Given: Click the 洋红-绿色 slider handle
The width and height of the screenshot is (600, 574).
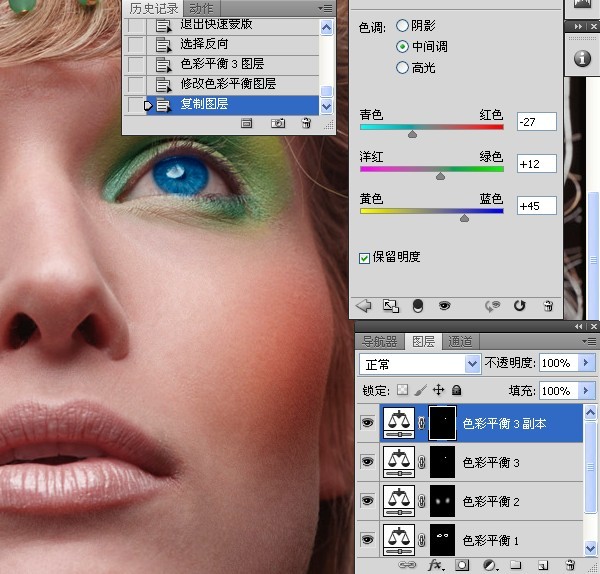Looking at the screenshot, I should point(440,176).
